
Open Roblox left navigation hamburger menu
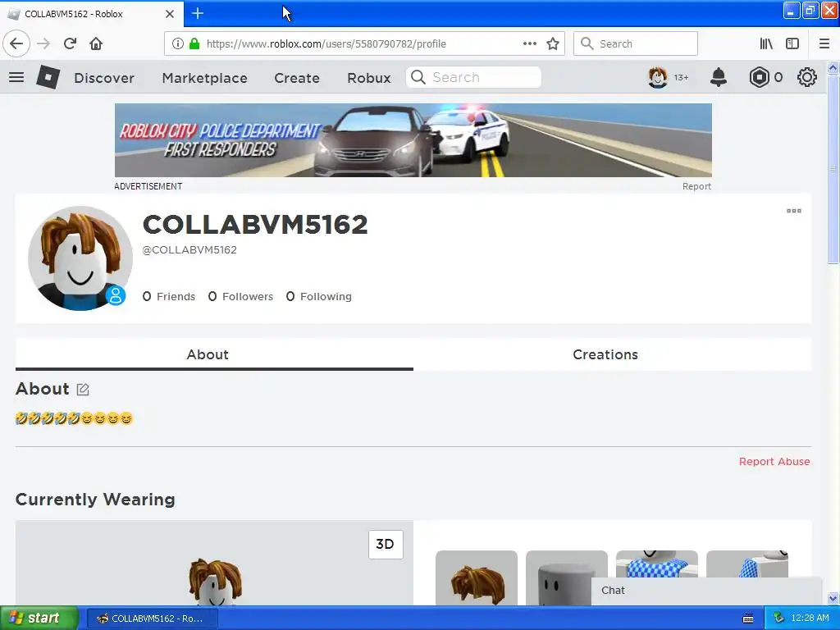(x=16, y=77)
